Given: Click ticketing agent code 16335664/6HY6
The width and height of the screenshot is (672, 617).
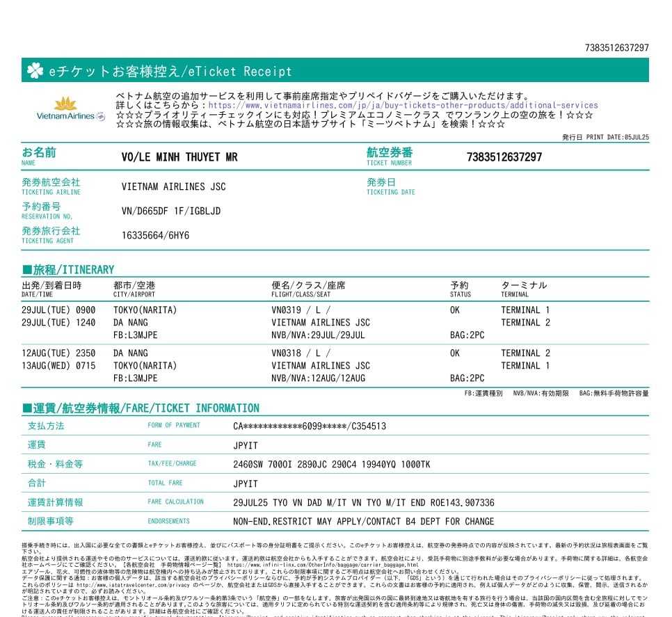Looking at the screenshot, I should 155,235.
